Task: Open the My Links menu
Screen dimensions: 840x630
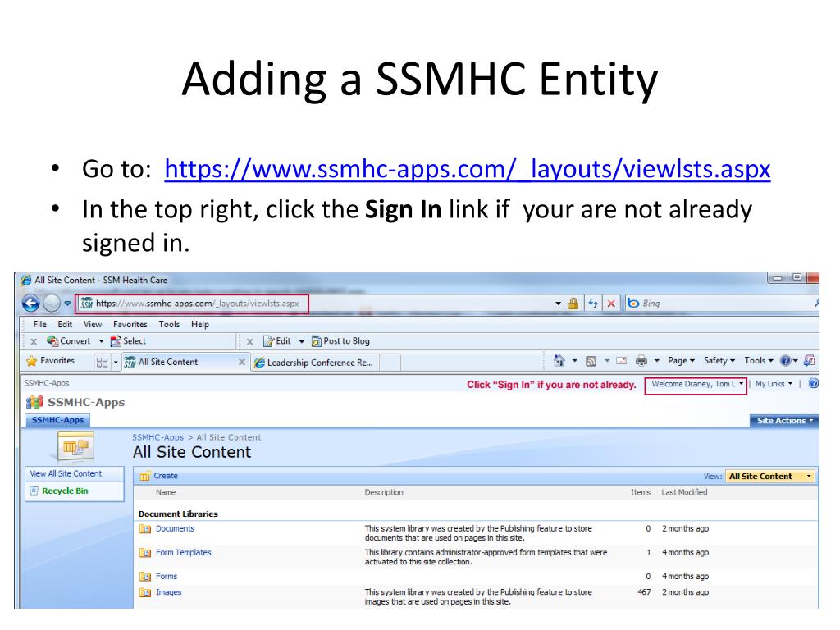Action: (x=774, y=384)
